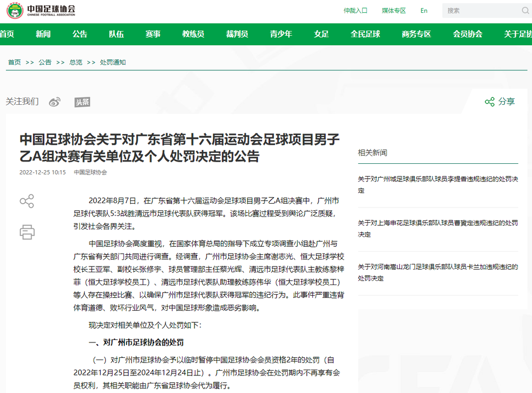The width and height of the screenshot is (532, 393).
Task: Click the search magnifier icon
Action: (x=525, y=11)
